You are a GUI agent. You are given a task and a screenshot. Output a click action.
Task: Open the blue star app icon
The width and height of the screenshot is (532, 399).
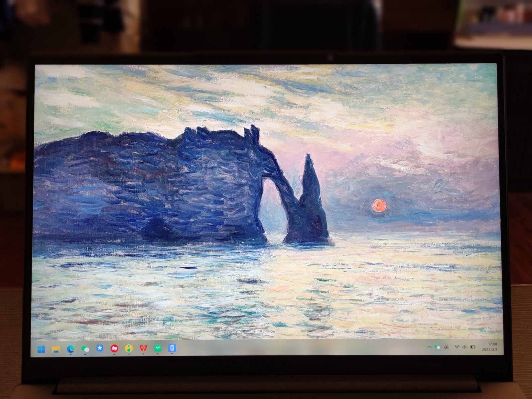click(x=100, y=348)
